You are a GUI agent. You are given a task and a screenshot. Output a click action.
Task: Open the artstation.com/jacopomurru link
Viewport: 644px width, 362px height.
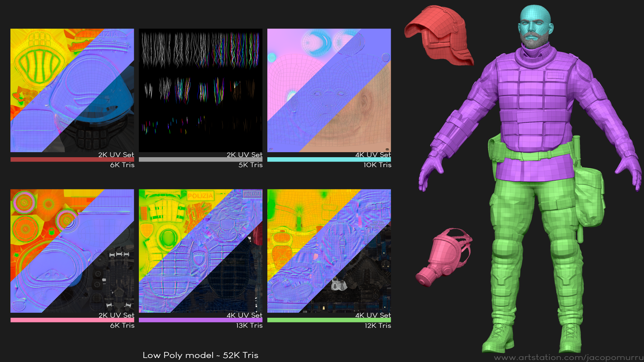(x=568, y=358)
